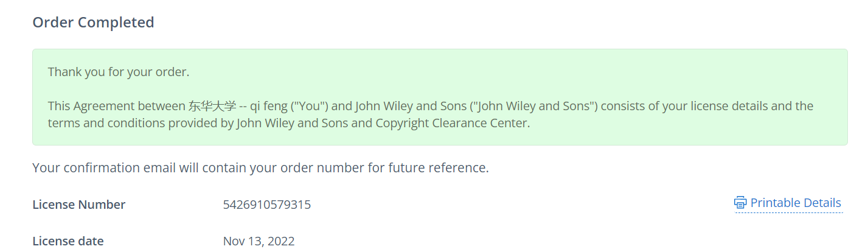Click the "Copyright Clearance Center" text
The image size is (868, 249).
[459, 123]
